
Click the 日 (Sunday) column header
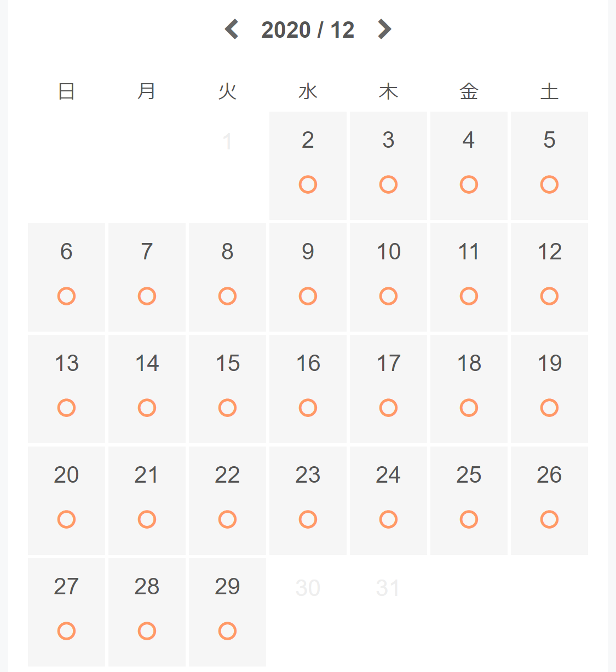coord(66,91)
